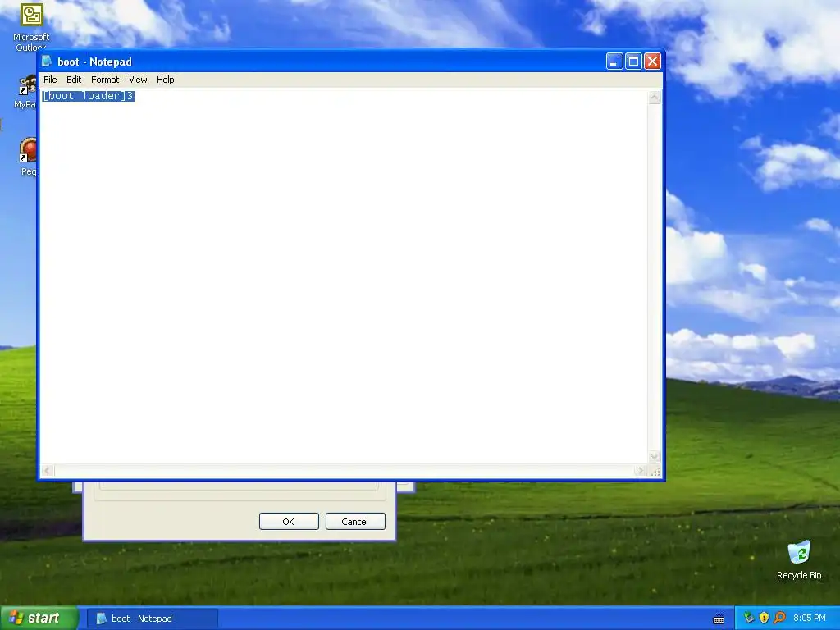Click the vertical scrollbar down arrow
840x630 pixels.
(654, 457)
